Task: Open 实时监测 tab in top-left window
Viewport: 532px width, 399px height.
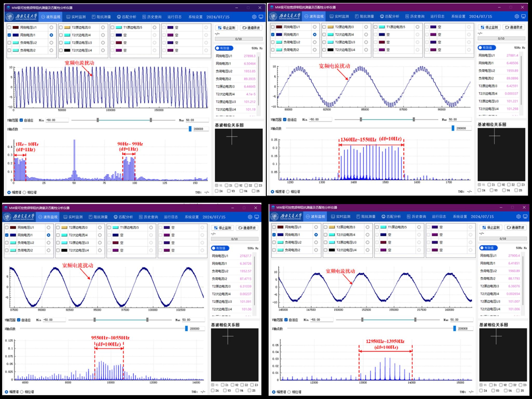Action: tap(76, 17)
